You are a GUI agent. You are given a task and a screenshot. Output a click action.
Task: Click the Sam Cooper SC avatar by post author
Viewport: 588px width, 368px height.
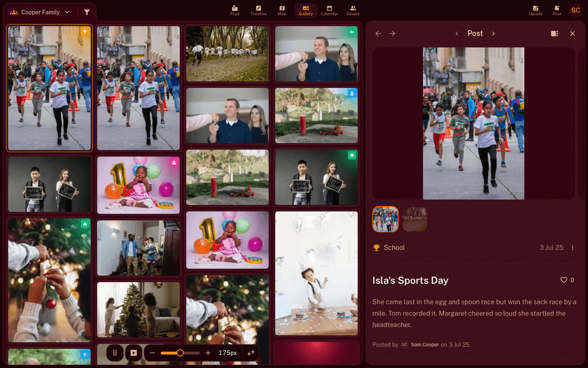coord(404,345)
